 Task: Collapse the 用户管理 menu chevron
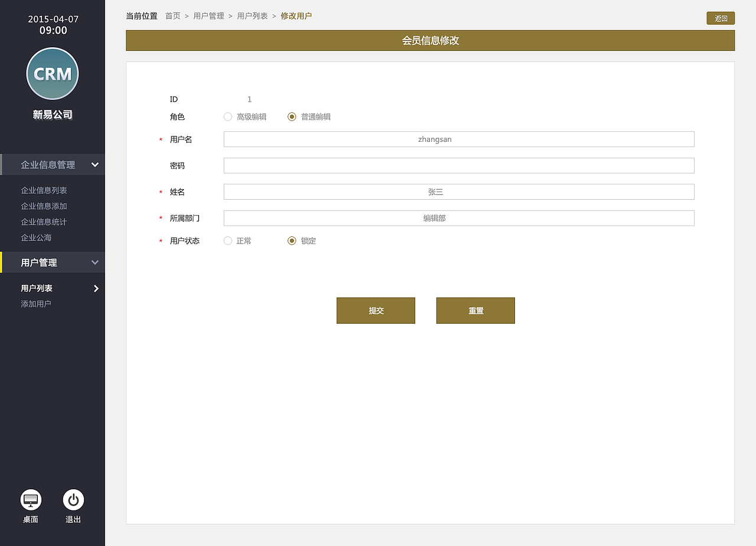(95, 262)
